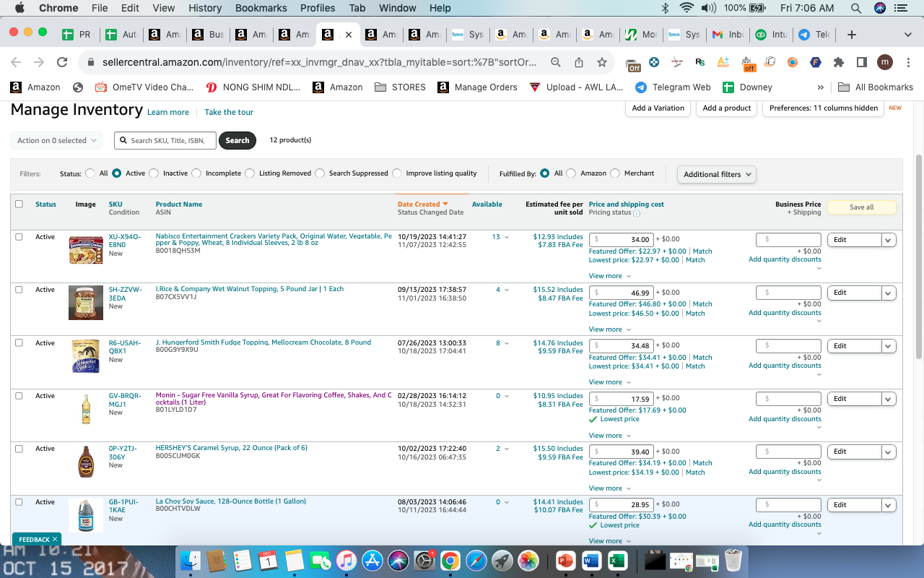This screenshot has height=578, width=924.
Task: Open the Telegram Web bookmark
Action: [x=673, y=87]
